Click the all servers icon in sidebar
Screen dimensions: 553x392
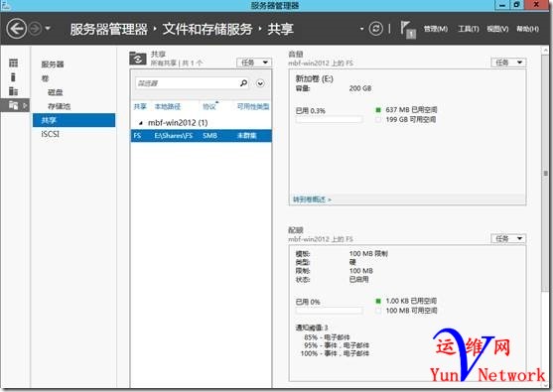click(13, 91)
